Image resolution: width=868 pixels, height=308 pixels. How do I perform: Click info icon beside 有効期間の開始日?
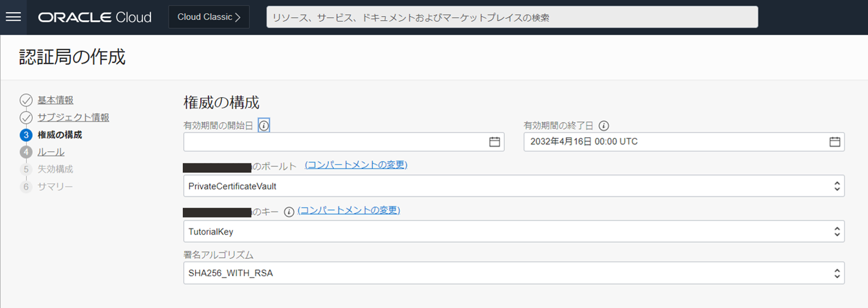(x=264, y=126)
